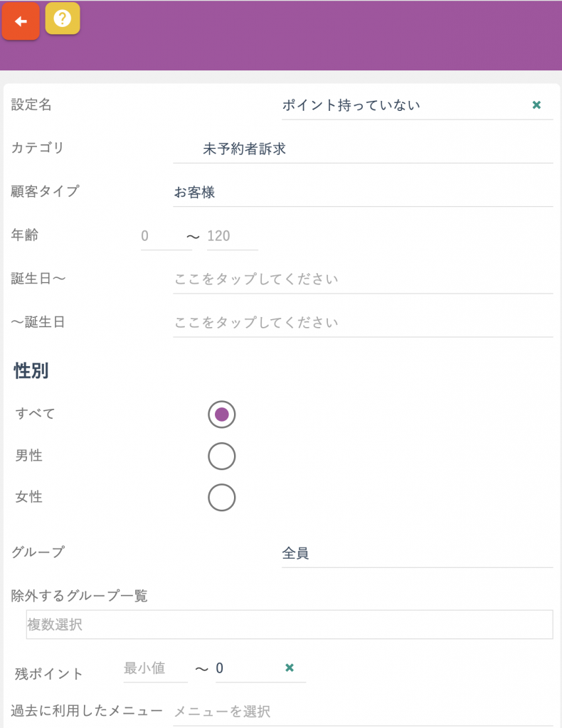Select the すべて gender radio button
562x728 pixels.
221,414
